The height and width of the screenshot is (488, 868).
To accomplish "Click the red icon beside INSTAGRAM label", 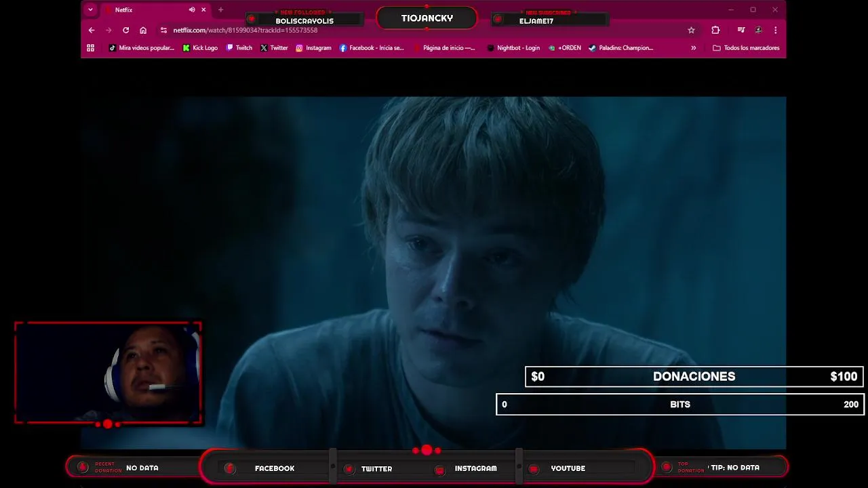I will click(x=439, y=470).
